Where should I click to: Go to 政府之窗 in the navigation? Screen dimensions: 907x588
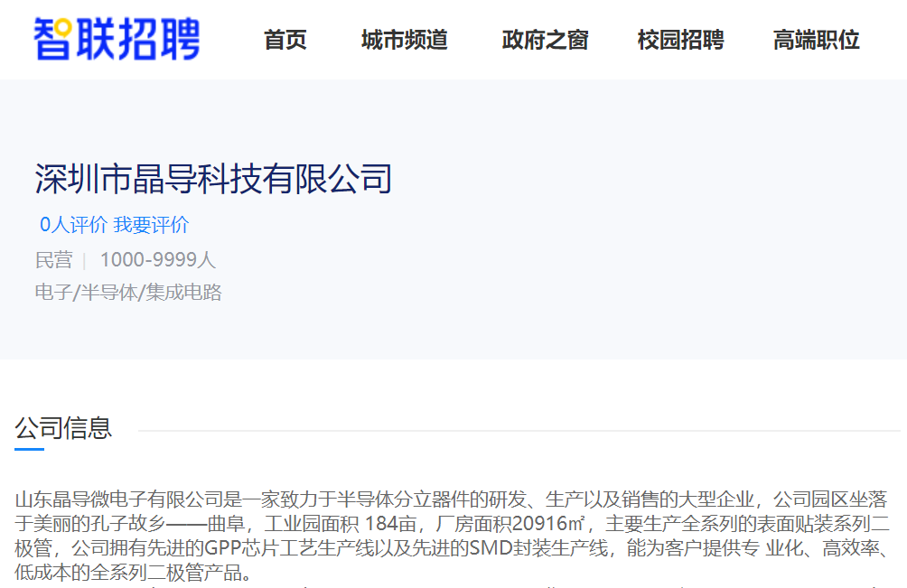(x=545, y=40)
